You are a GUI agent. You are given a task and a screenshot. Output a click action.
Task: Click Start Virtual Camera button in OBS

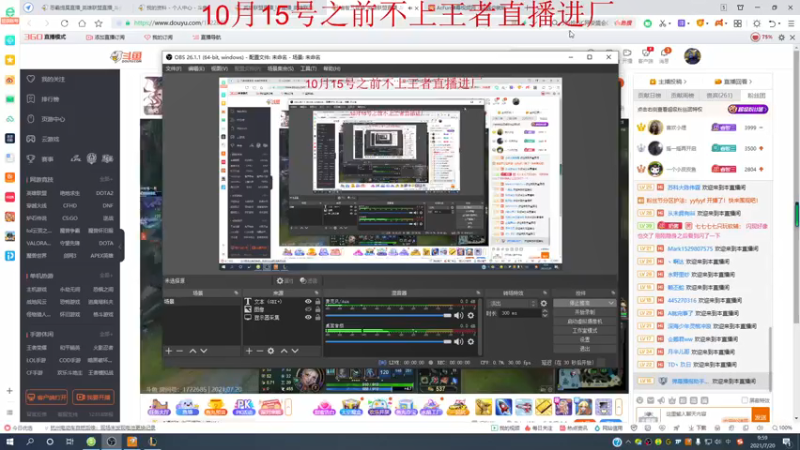(585, 321)
